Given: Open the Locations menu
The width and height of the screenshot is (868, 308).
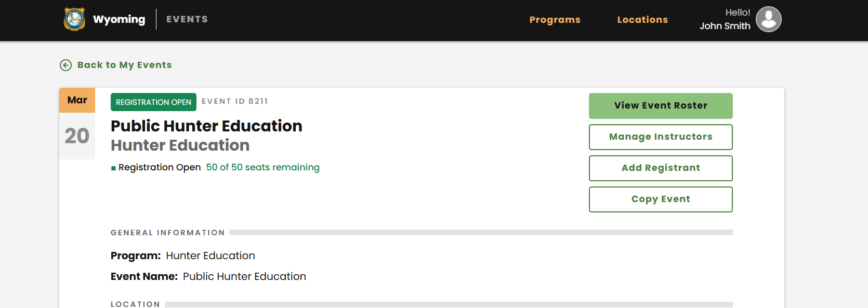Looking at the screenshot, I should tap(642, 20).
